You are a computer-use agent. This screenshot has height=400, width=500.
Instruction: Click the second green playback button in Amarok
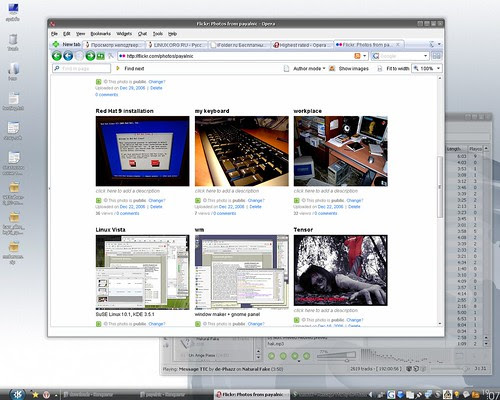click(x=283, y=356)
